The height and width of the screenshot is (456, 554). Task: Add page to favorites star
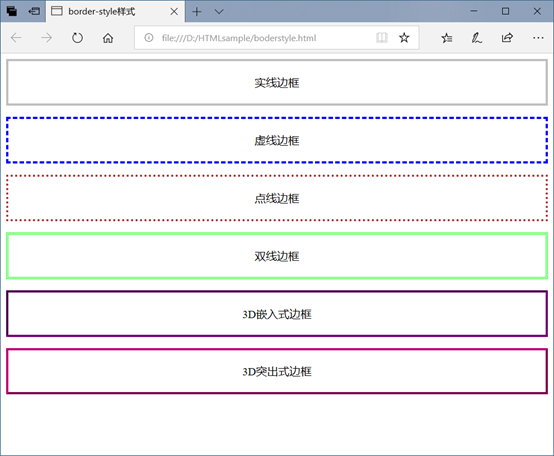[x=404, y=38]
